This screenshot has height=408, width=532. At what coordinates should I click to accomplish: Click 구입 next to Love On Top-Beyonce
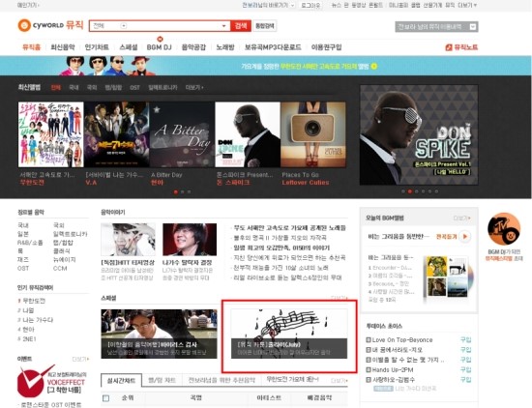465,339
